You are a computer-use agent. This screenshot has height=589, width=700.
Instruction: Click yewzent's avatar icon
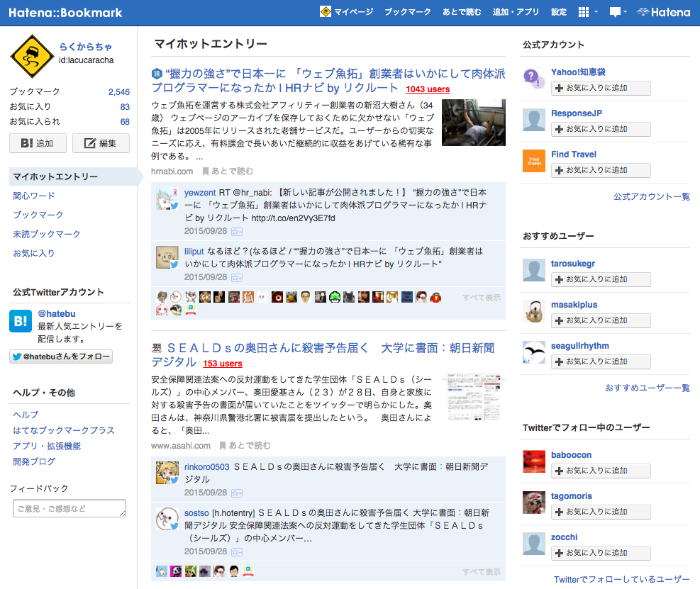point(167,198)
